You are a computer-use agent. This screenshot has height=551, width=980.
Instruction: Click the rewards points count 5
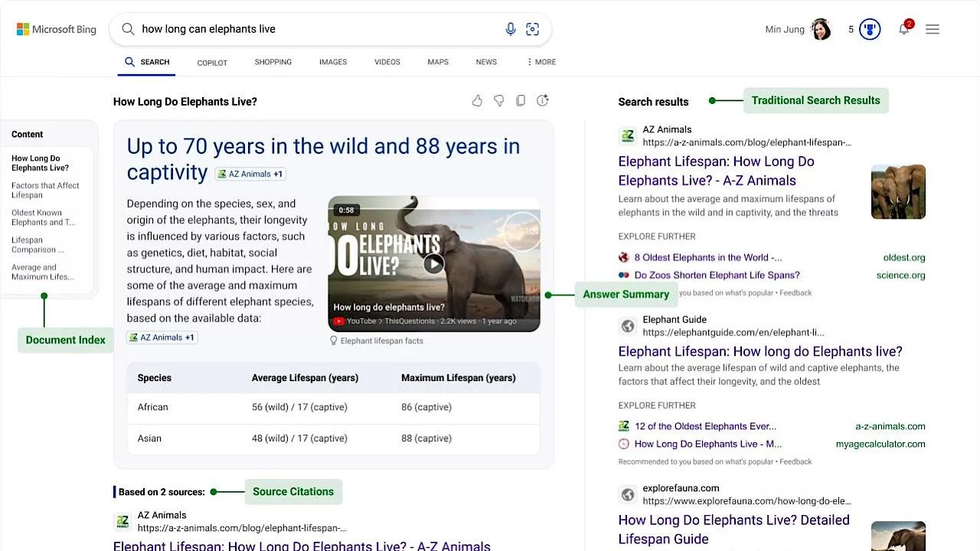pos(851,29)
